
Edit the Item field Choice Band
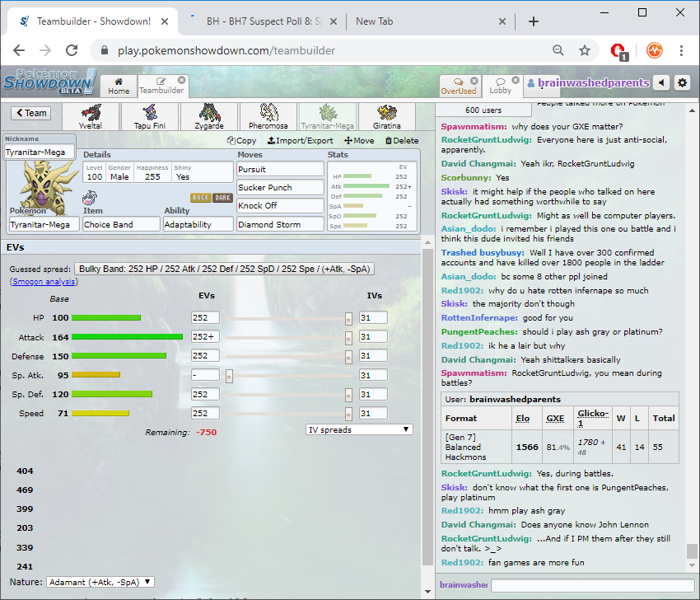click(121, 224)
